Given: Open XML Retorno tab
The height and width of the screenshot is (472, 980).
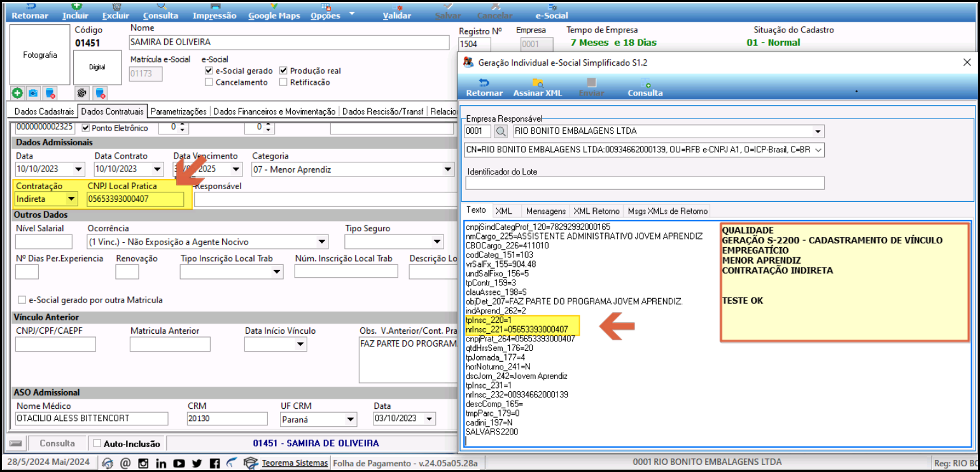Looking at the screenshot, I should point(596,211).
